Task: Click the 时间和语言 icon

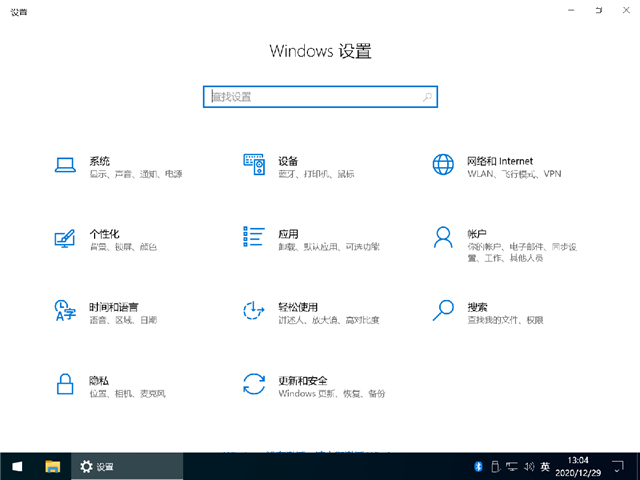Action: 65,311
